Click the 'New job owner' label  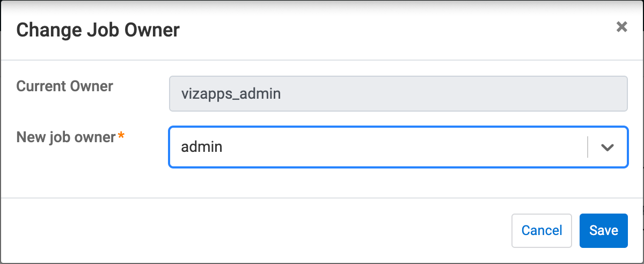tap(66, 137)
